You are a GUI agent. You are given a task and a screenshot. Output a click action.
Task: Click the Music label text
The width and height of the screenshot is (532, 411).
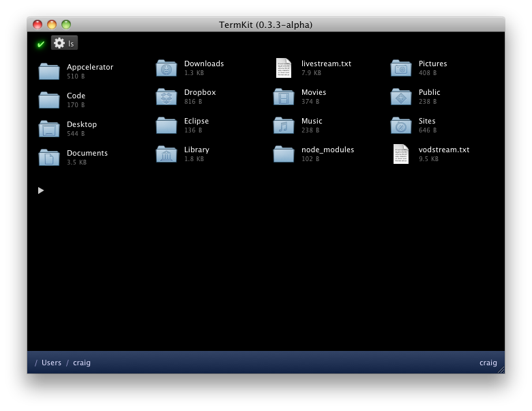coord(312,121)
